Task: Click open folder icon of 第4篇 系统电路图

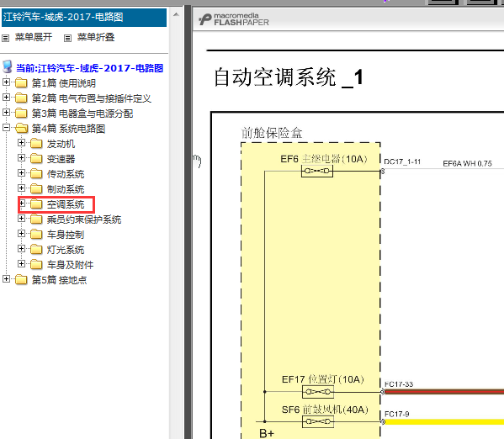Action: [x=21, y=128]
